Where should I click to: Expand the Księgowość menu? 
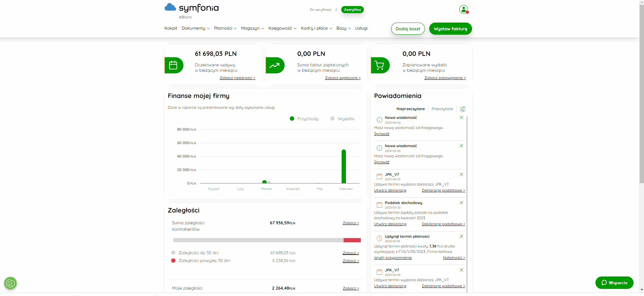point(283,28)
